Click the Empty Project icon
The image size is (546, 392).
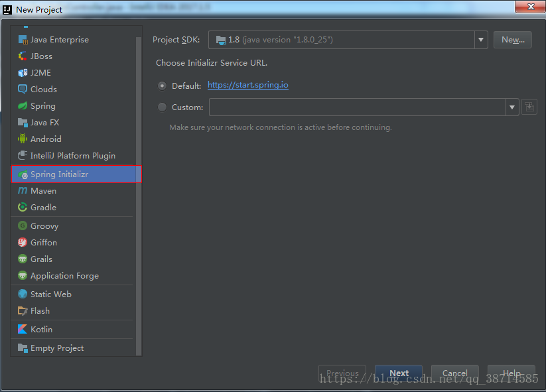click(x=23, y=348)
